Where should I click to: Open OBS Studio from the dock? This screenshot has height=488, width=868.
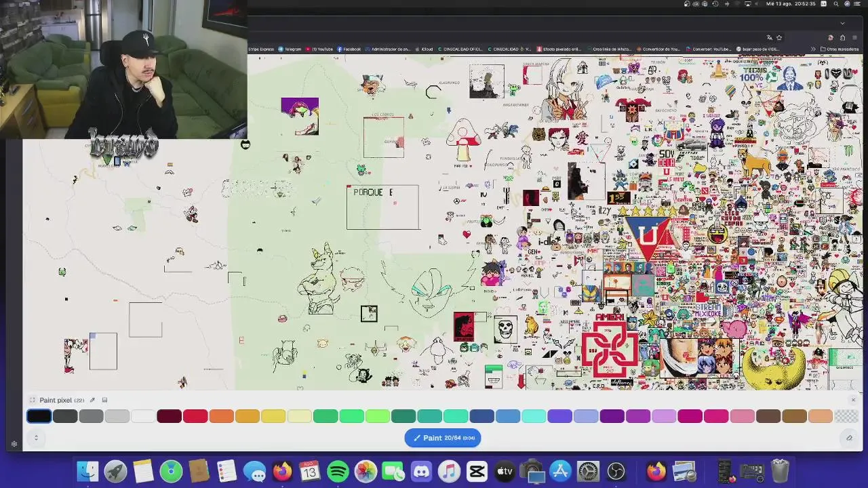616,471
